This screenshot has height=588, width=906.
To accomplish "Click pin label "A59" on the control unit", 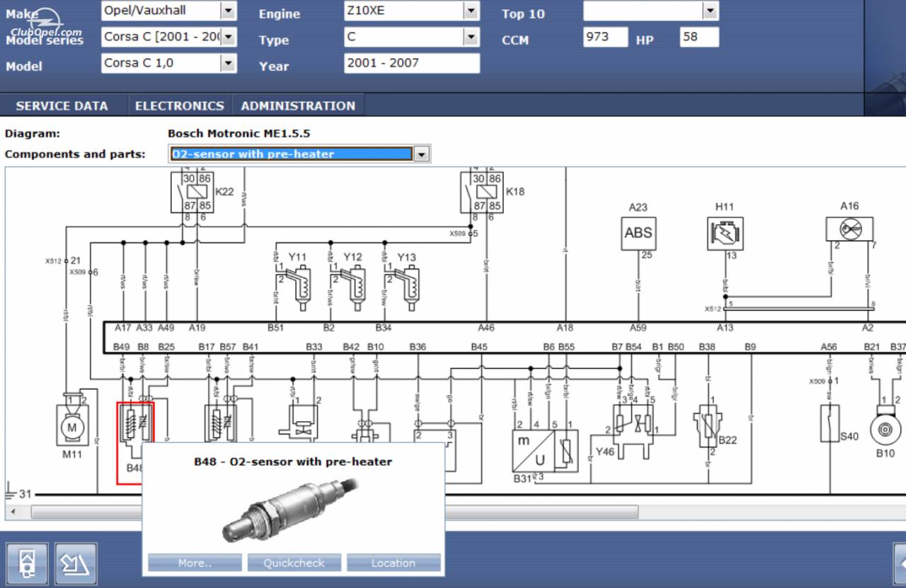I will tap(638, 328).
